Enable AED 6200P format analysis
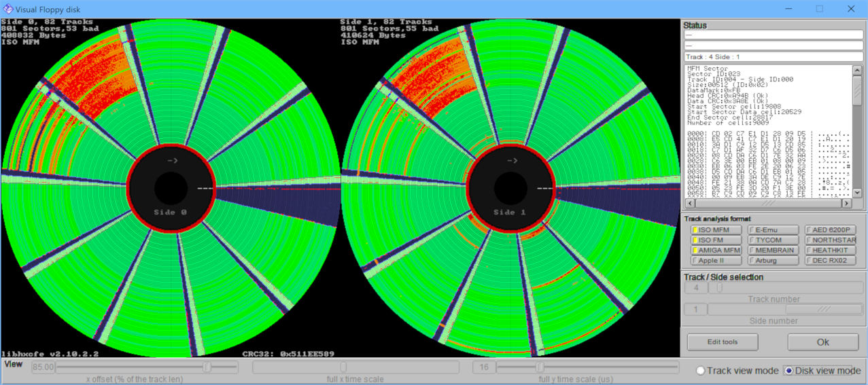 click(831, 230)
